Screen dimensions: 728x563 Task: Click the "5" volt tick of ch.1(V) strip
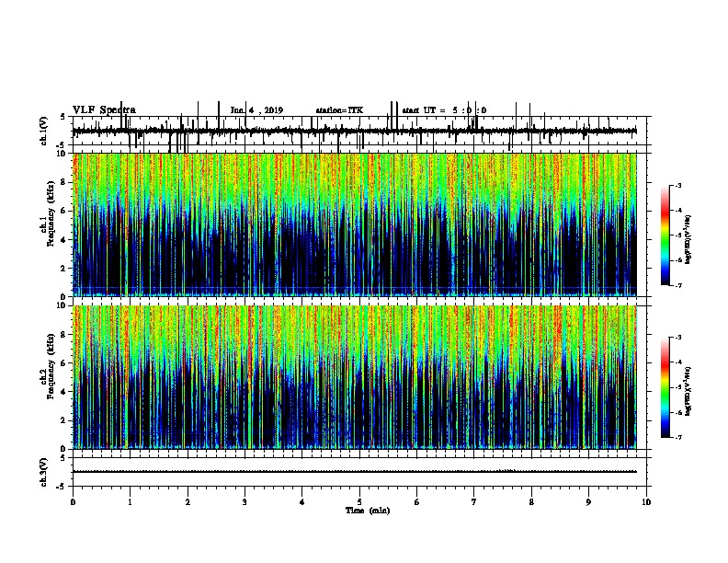tap(63, 117)
